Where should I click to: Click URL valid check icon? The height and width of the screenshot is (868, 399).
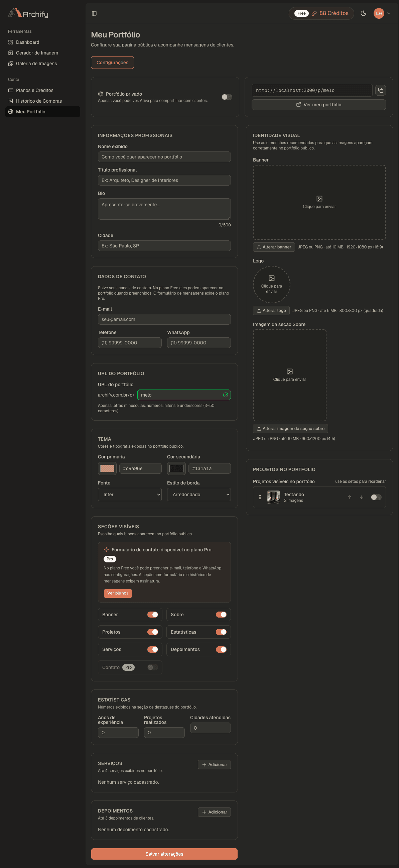tap(226, 395)
